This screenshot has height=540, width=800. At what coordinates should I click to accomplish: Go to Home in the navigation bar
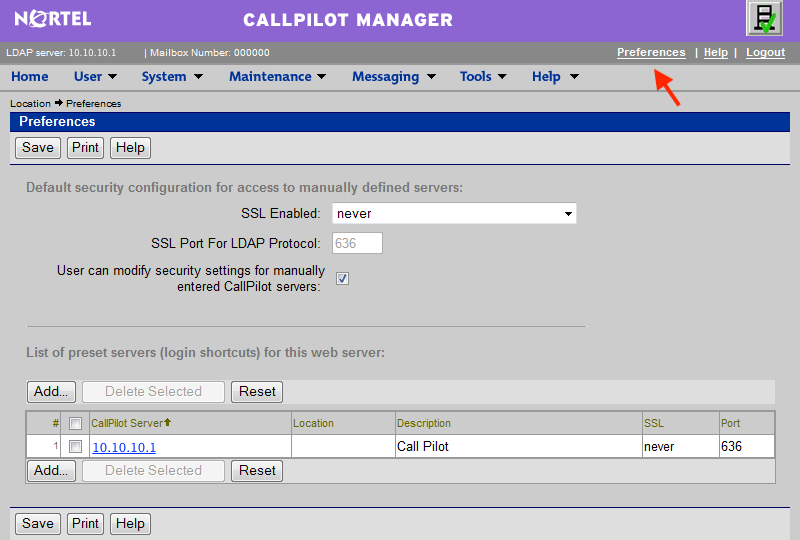30,77
